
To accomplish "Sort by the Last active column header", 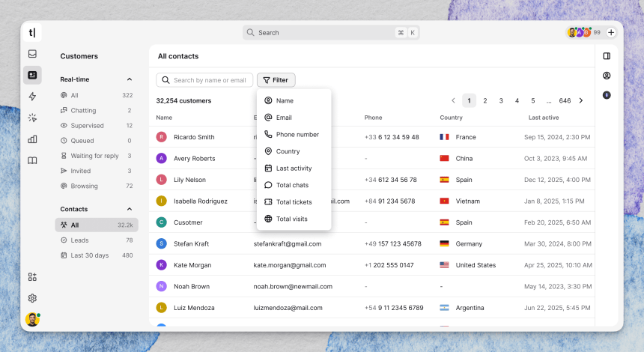I will click(x=544, y=118).
